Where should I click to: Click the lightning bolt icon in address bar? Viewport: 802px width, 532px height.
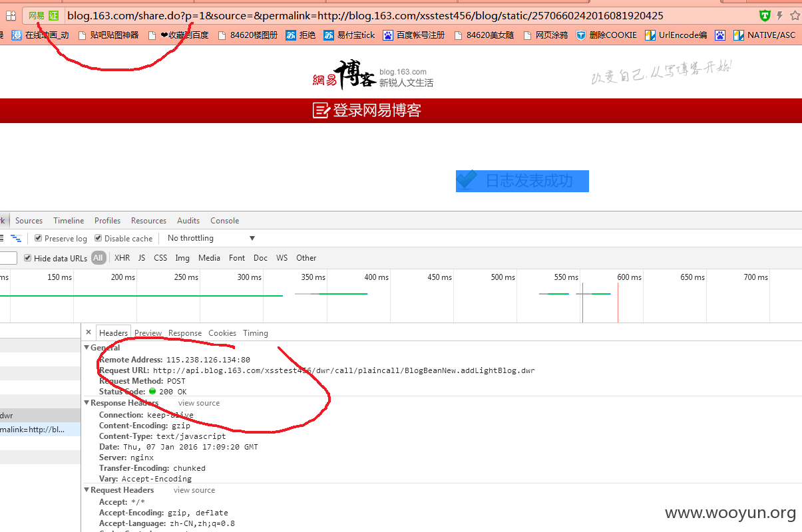pyautogui.click(x=779, y=15)
